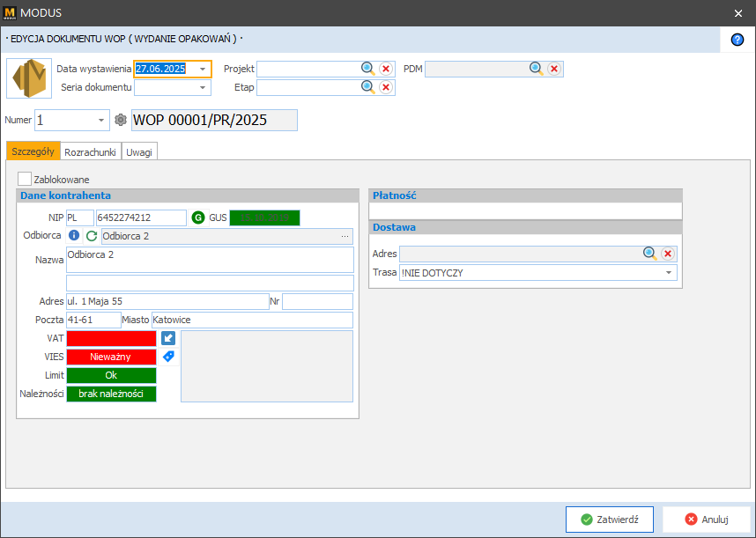Click the green GUS lookup icon
This screenshot has width=756, height=538.
point(198,217)
